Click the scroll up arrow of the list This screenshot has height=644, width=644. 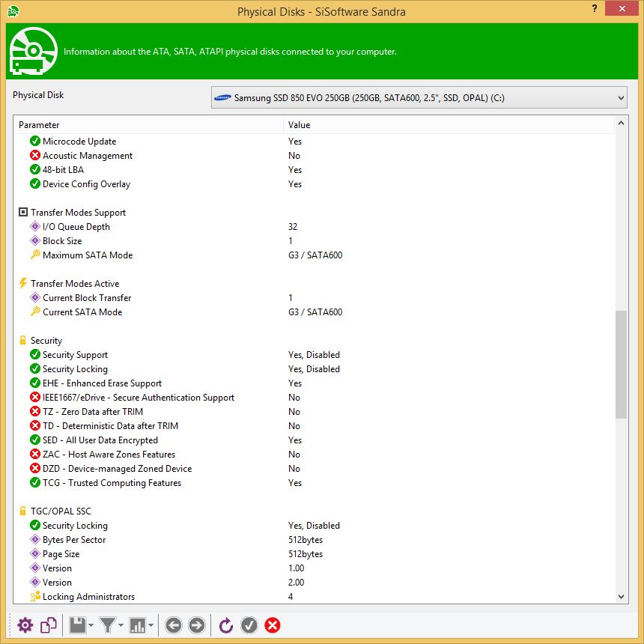(x=621, y=124)
